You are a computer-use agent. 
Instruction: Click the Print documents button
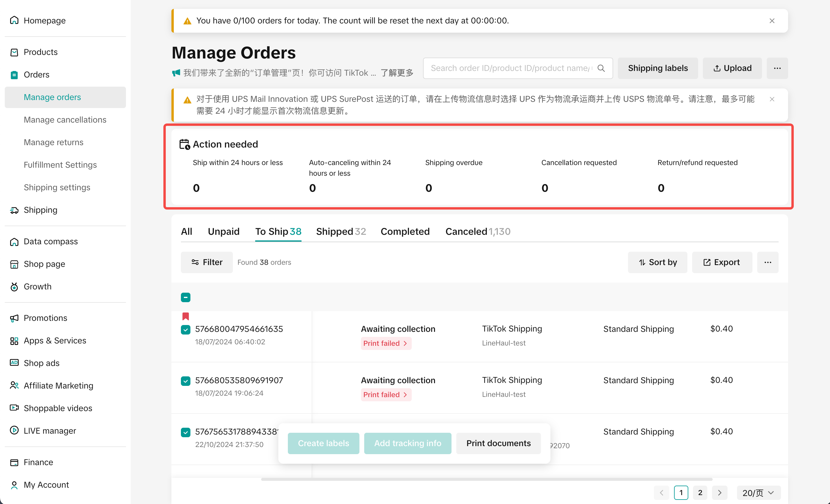498,443
